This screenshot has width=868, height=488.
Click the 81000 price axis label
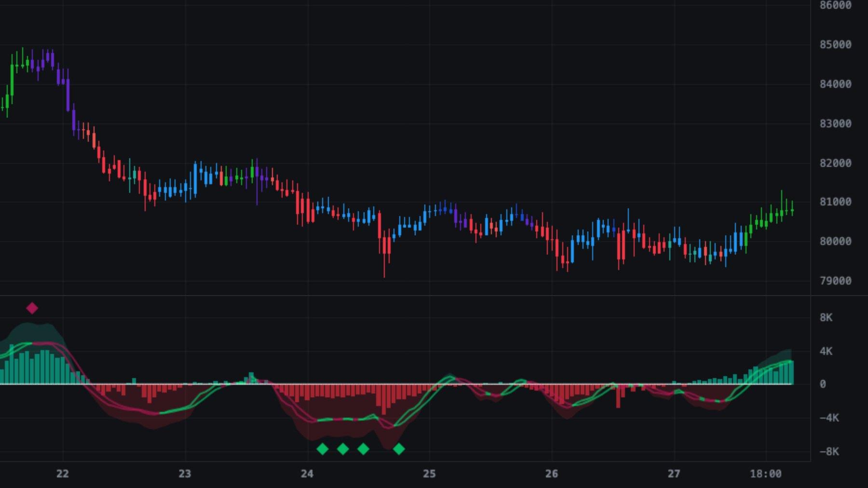pyautogui.click(x=835, y=202)
